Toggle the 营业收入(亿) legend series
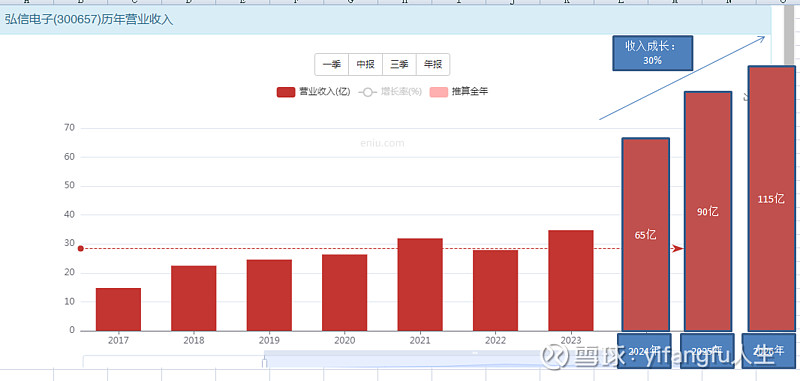800x381 pixels. coord(313,92)
